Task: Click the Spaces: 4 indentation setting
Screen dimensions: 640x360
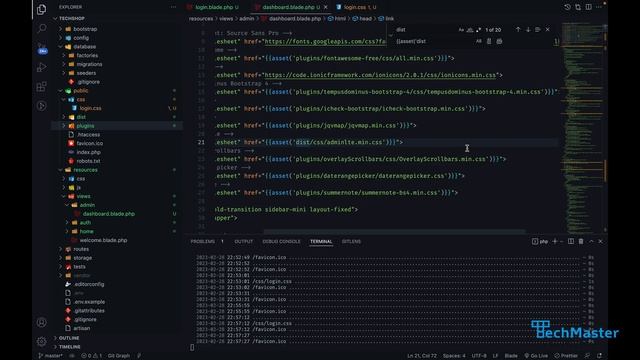Action: click(x=454, y=356)
